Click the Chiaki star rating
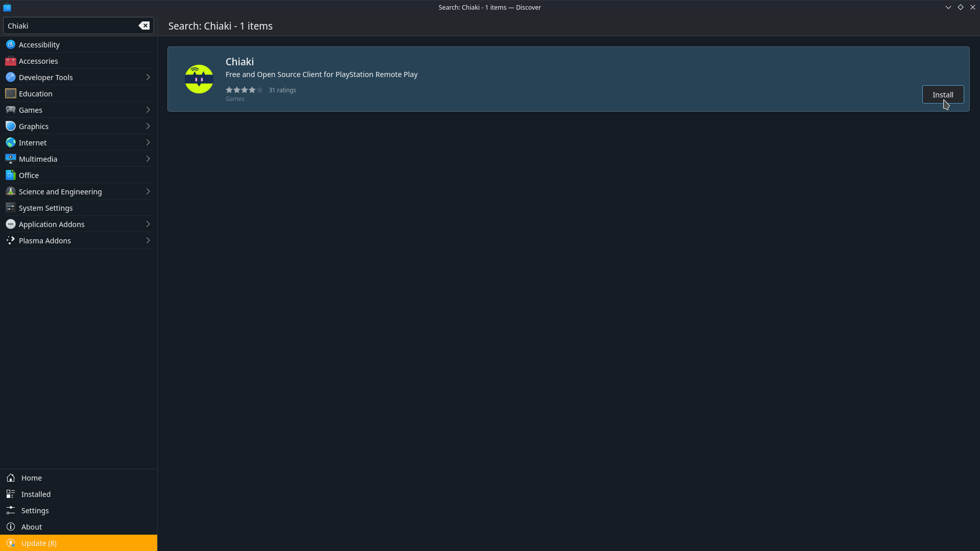Screen dimensions: 980x551 click(244, 90)
